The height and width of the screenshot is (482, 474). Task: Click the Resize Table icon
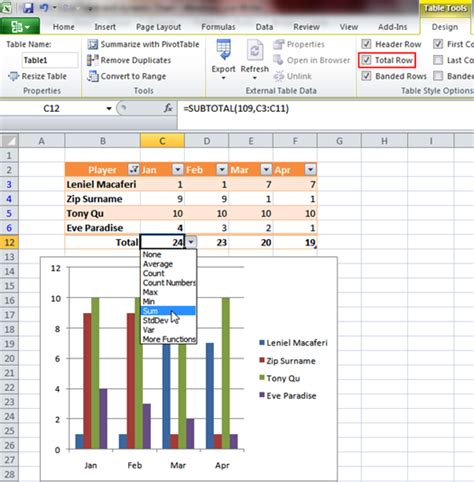13,76
